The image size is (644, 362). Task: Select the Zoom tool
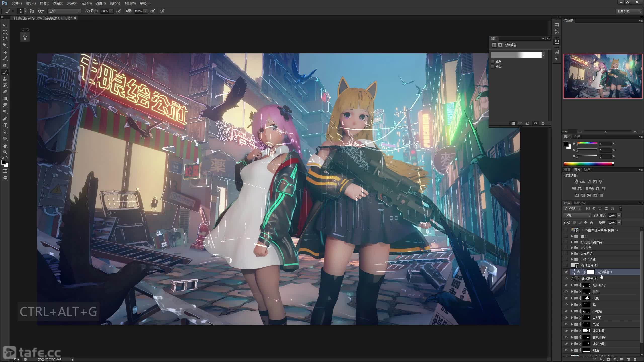point(5,152)
